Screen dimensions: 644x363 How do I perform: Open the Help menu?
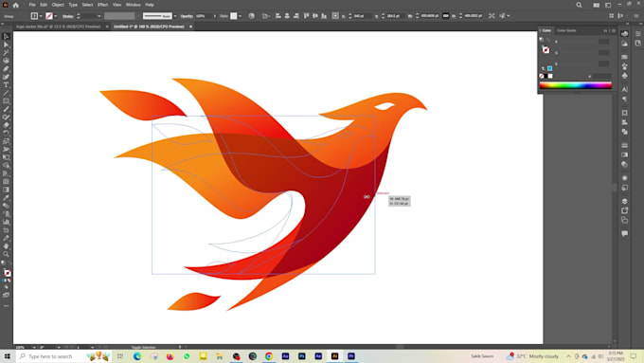click(x=150, y=5)
